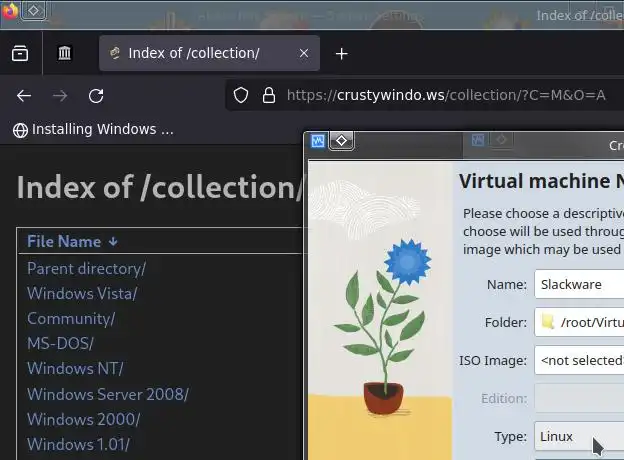Open the Type dropdown showing Linux
Viewport: 624px width, 460px height.
coord(579,436)
